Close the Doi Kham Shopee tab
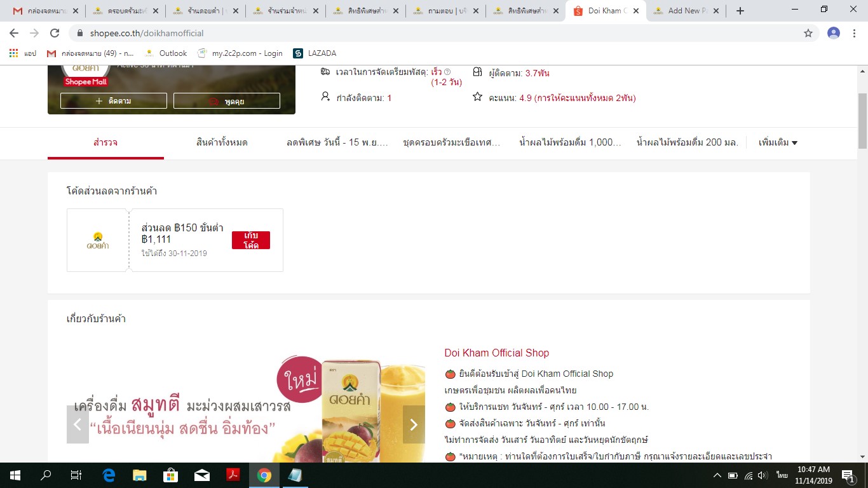 pyautogui.click(x=635, y=11)
